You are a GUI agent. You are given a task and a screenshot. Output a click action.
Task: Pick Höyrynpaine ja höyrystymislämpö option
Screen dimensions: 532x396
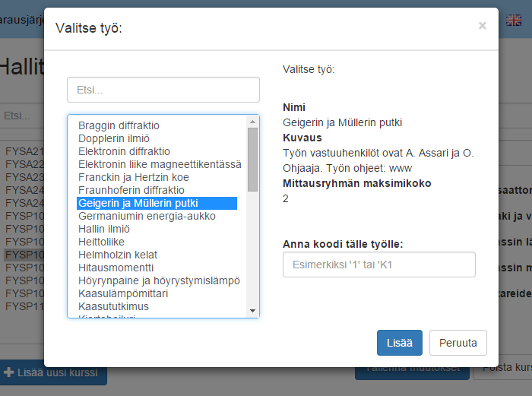coord(159,280)
